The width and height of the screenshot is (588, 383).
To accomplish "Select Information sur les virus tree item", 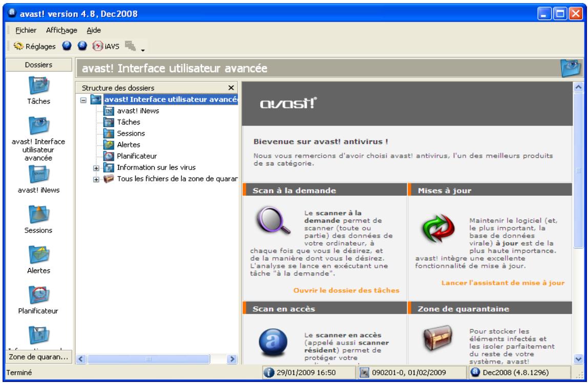I will click(156, 167).
